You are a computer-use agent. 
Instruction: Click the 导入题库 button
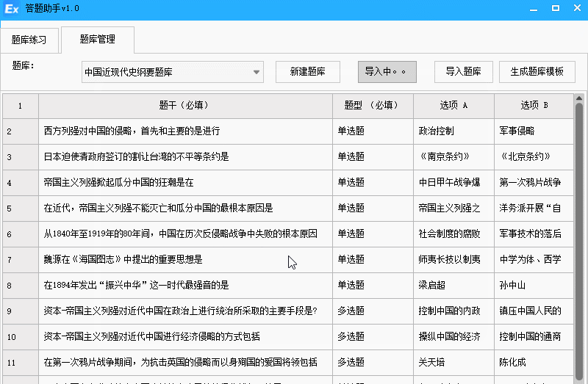click(x=463, y=72)
